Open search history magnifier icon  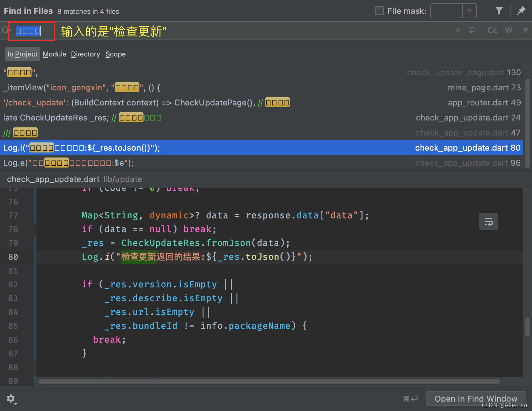(x=6, y=30)
